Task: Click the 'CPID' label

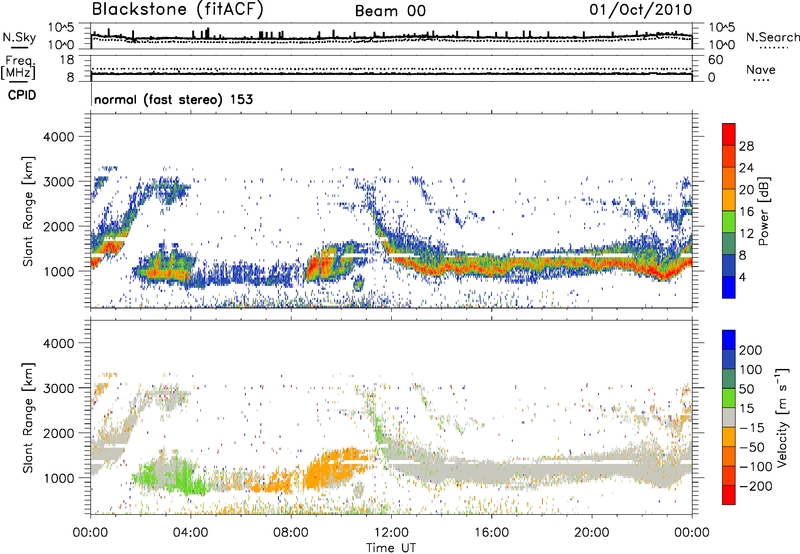Action: (x=22, y=95)
